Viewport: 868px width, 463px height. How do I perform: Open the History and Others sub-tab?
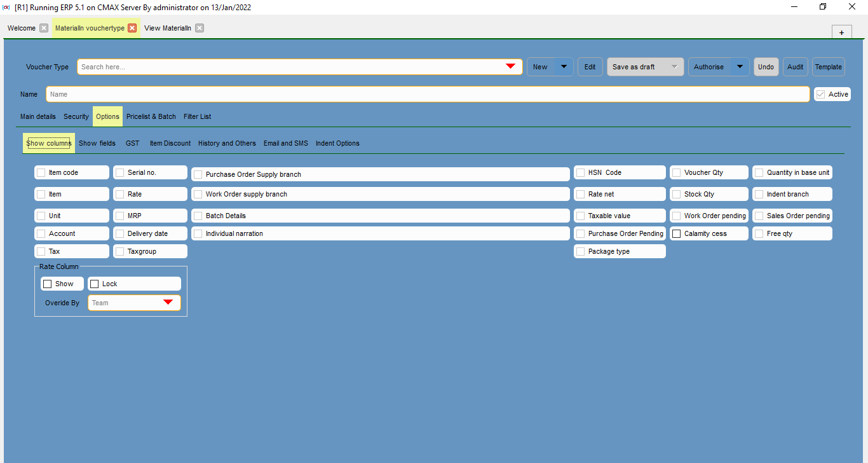tap(227, 143)
